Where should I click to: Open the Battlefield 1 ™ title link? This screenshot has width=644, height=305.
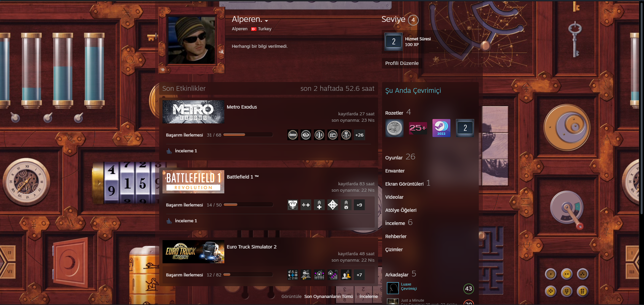242,177
